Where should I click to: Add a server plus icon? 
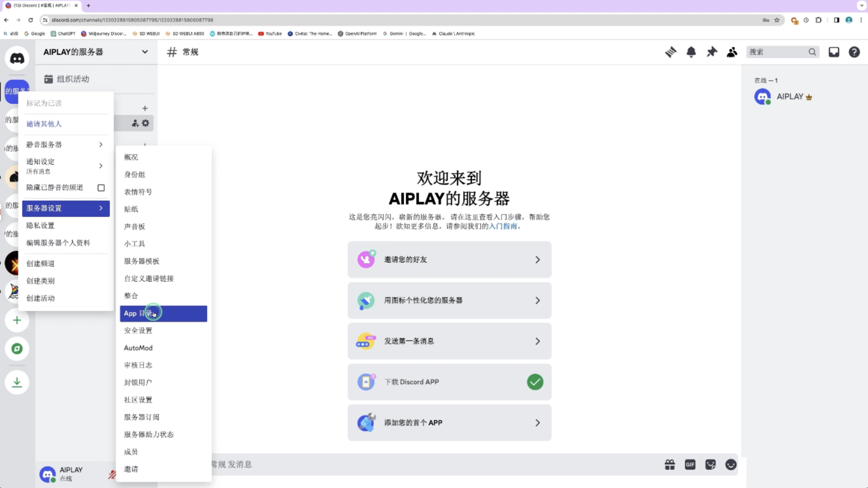tap(17, 320)
